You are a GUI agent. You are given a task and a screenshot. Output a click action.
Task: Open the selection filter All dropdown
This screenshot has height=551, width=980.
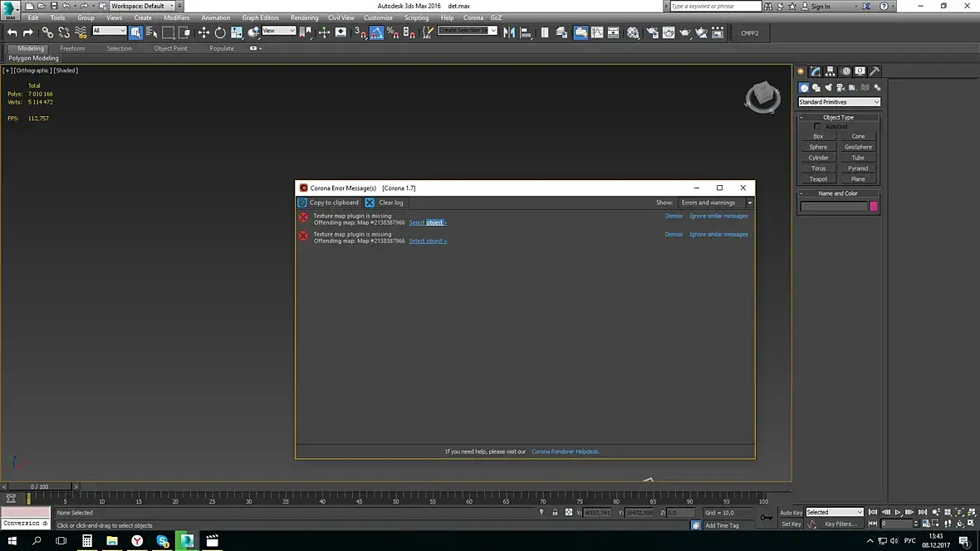pos(109,31)
